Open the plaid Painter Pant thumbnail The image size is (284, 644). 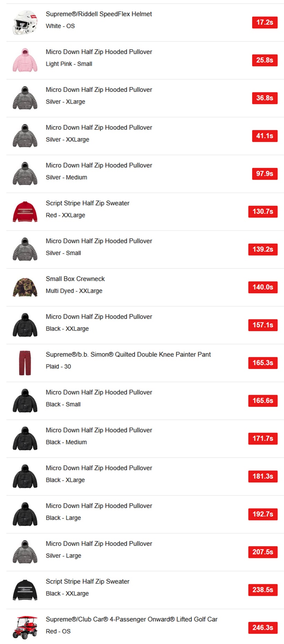pos(25,363)
